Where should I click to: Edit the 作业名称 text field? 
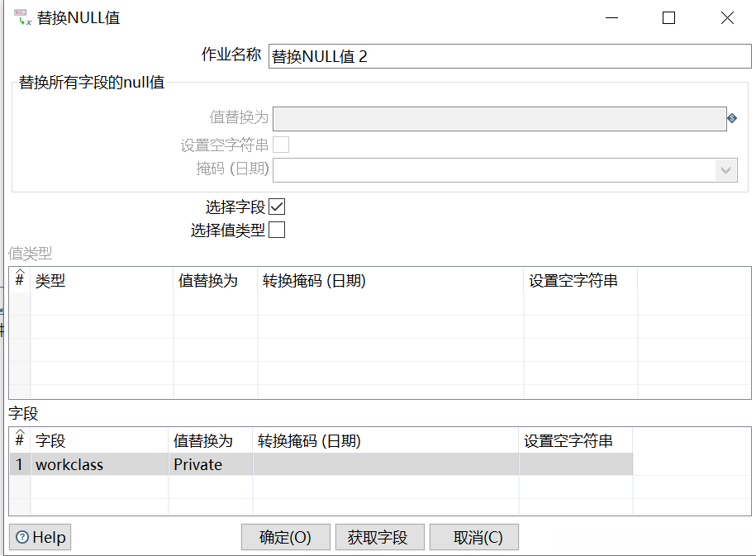pyautogui.click(x=509, y=56)
